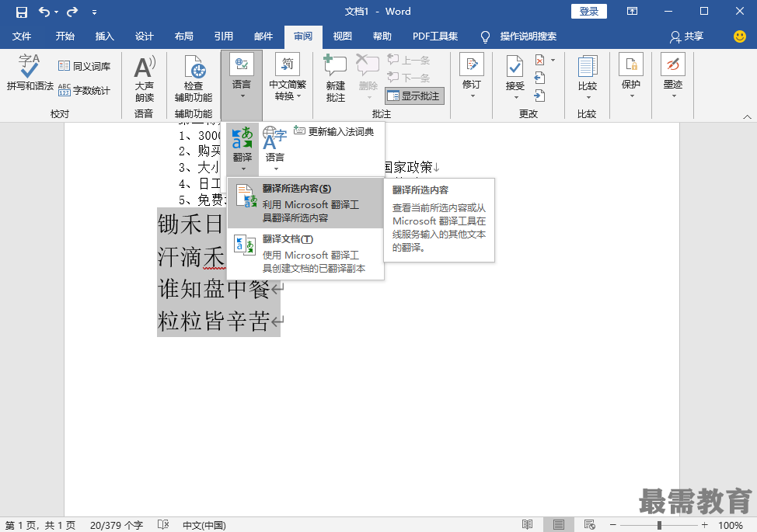The width and height of the screenshot is (757, 532).
Task: Choose 翻译文档(T) menu item
Action: [x=305, y=254]
